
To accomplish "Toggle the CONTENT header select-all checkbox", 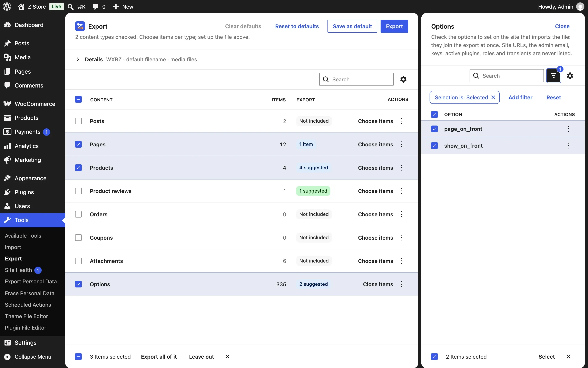I will 78,100.
